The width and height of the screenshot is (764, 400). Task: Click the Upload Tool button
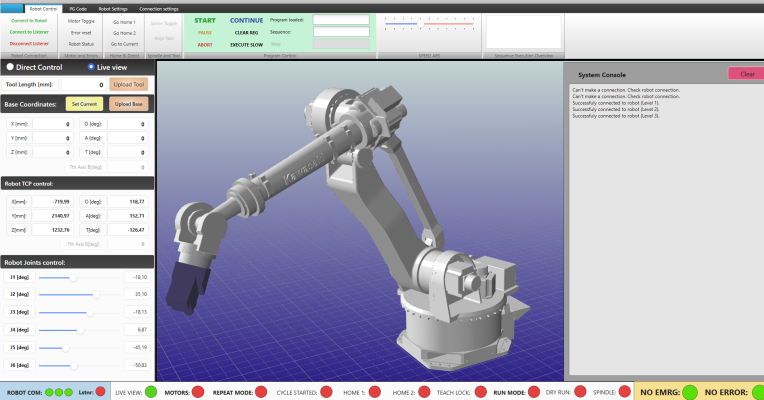[x=129, y=84]
